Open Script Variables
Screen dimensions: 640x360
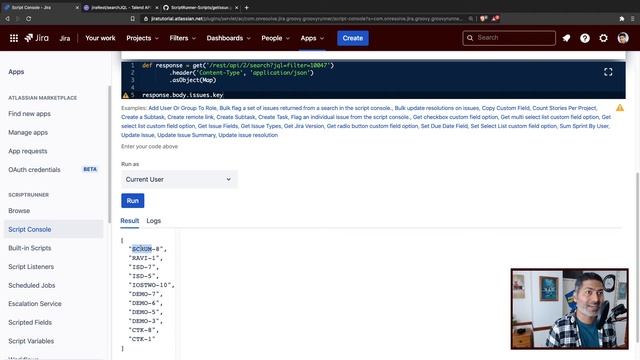point(31,341)
